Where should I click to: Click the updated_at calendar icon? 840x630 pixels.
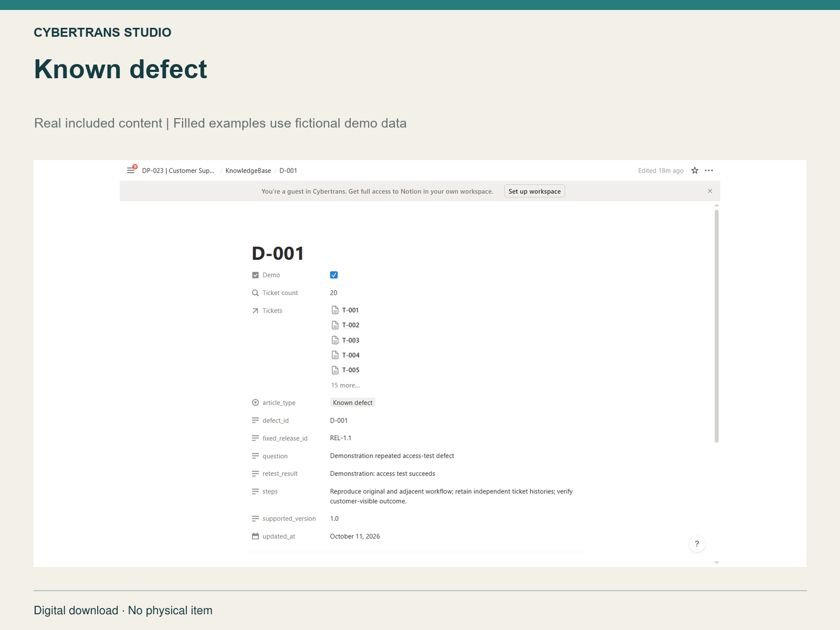[255, 536]
